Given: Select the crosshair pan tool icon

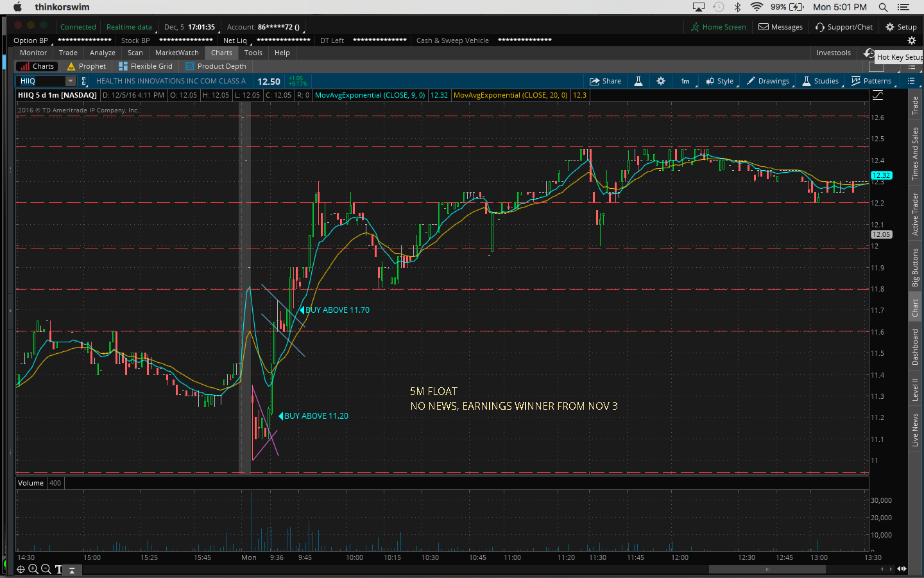Looking at the screenshot, I should click(21, 569).
